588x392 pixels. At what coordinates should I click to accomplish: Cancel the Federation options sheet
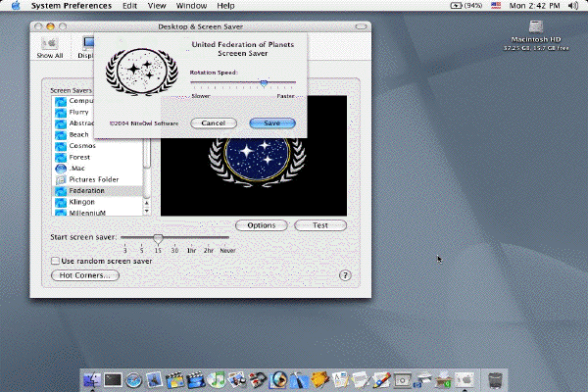pos(214,123)
